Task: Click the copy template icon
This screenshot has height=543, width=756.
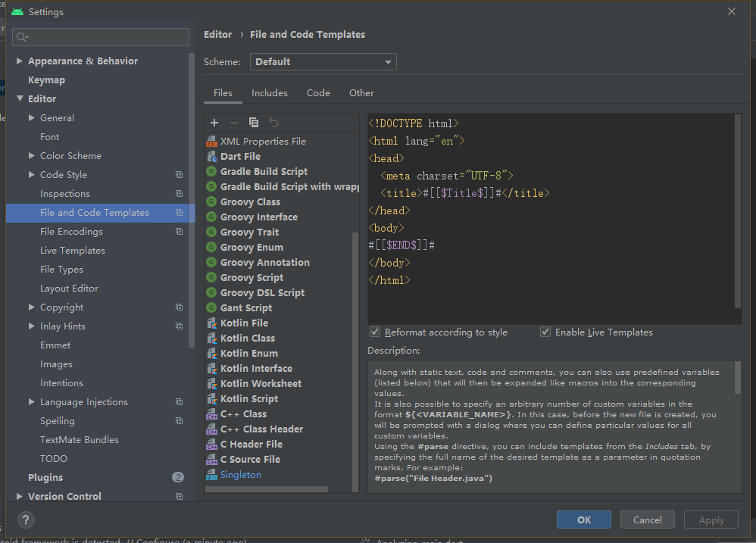Action: click(254, 123)
